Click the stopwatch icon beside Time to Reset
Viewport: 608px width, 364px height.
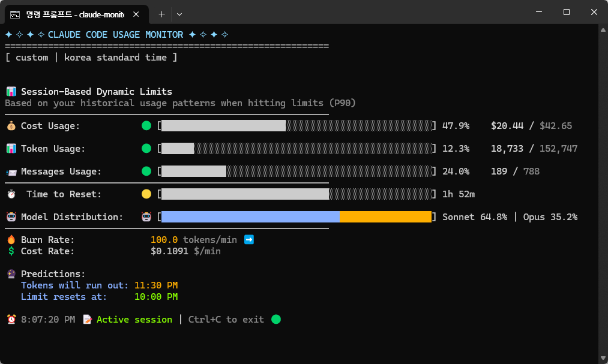[11, 194]
